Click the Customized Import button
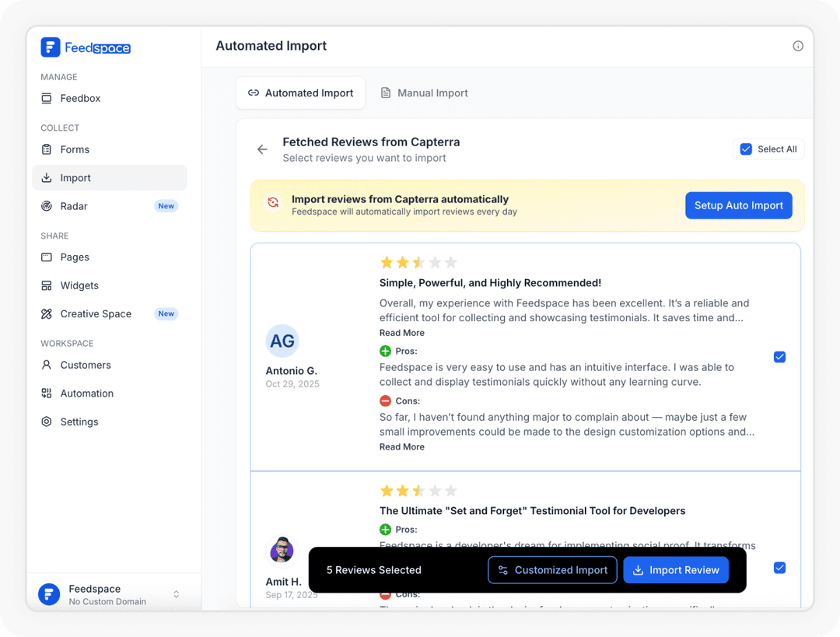The width and height of the screenshot is (840, 637). pyautogui.click(x=552, y=570)
